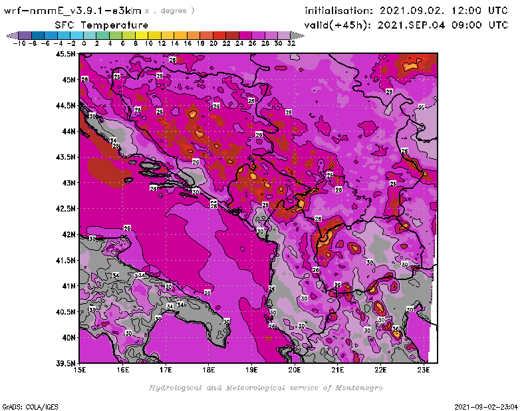The image size is (532, 411).
Task: Click the '20E' longitude label
Action: (295, 370)
